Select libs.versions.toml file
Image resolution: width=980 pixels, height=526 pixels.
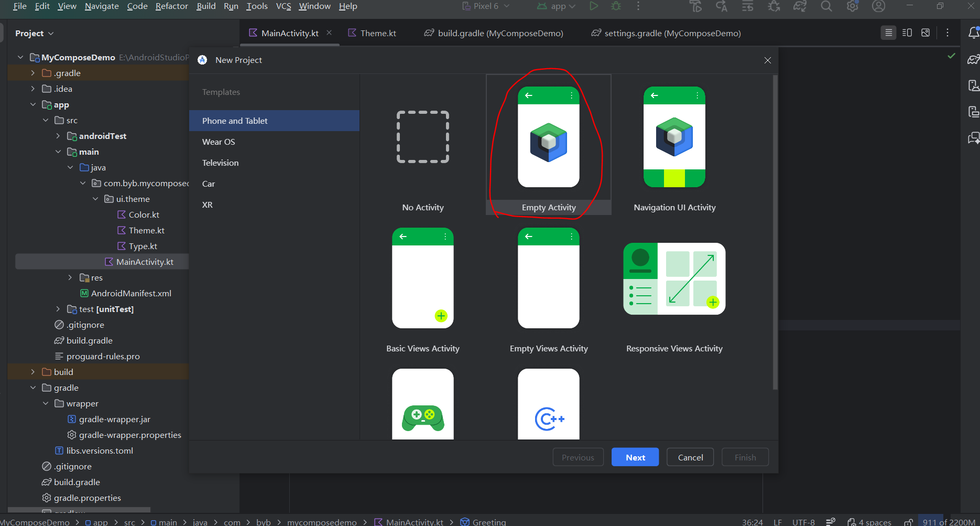click(94, 450)
